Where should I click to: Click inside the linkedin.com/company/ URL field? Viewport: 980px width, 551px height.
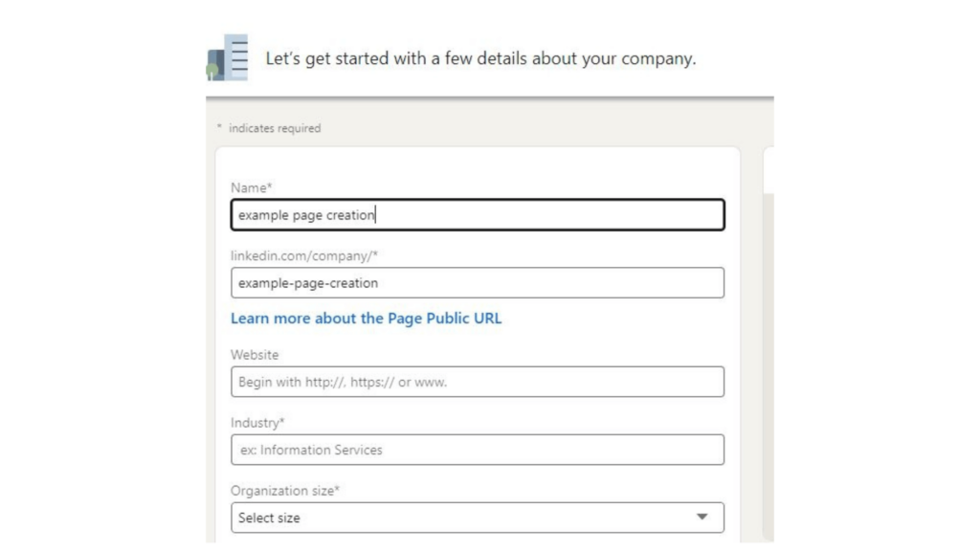tap(477, 283)
